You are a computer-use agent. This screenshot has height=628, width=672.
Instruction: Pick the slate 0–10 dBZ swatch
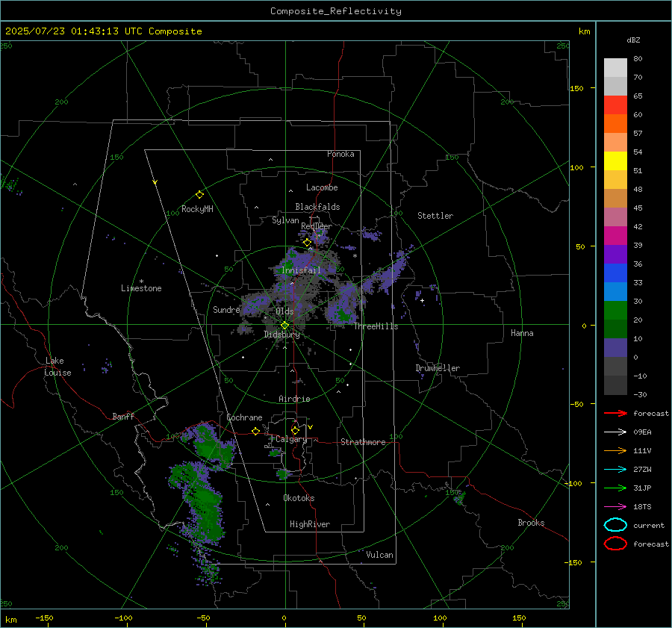615,348
